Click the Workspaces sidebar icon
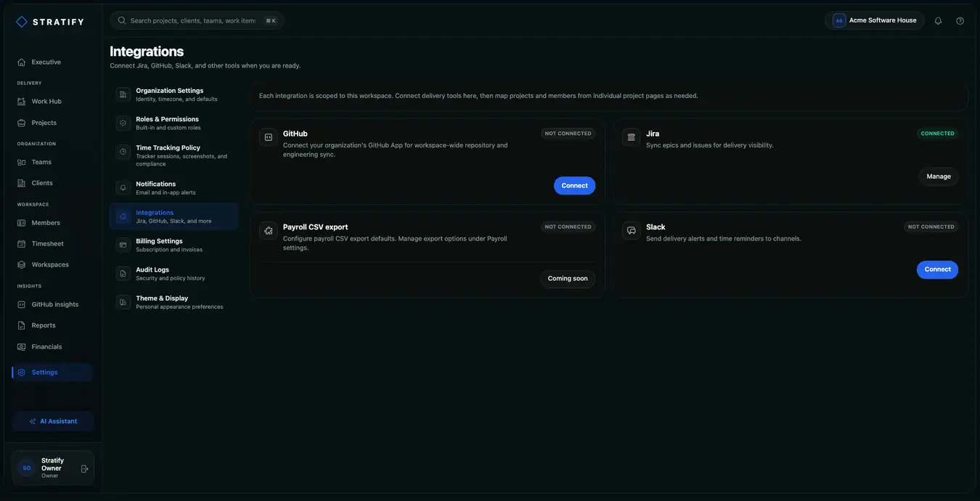This screenshot has height=501, width=980. tap(22, 265)
